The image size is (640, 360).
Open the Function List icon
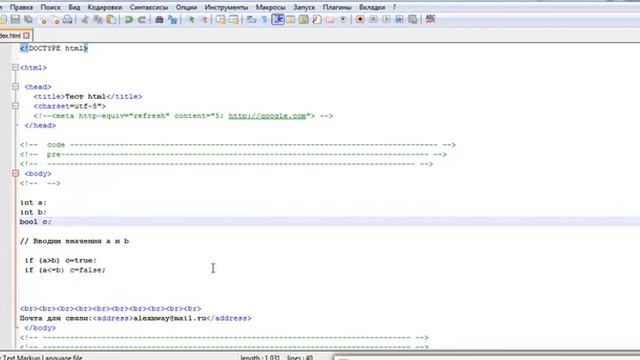pyautogui.click(x=317, y=19)
